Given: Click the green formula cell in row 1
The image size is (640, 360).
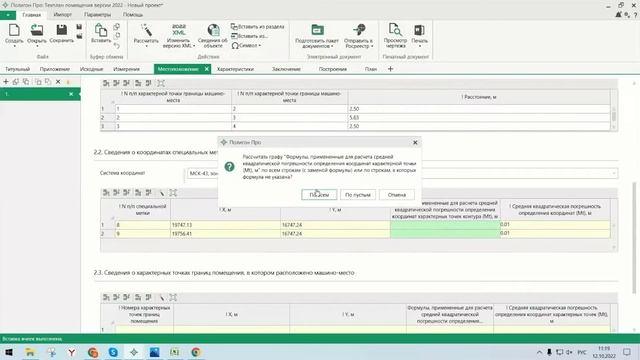Looking at the screenshot, I should pos(445,225).
